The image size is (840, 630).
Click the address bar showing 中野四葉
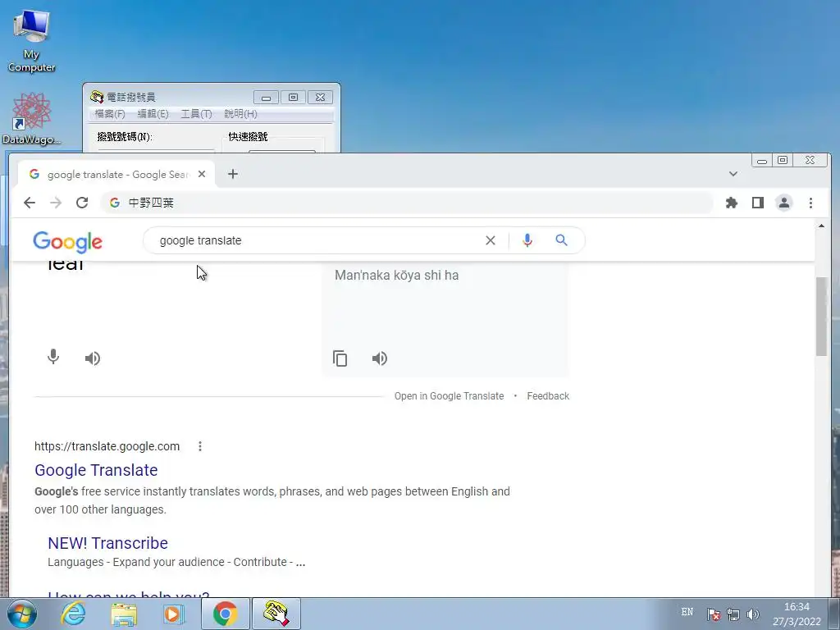click(407, 203)
